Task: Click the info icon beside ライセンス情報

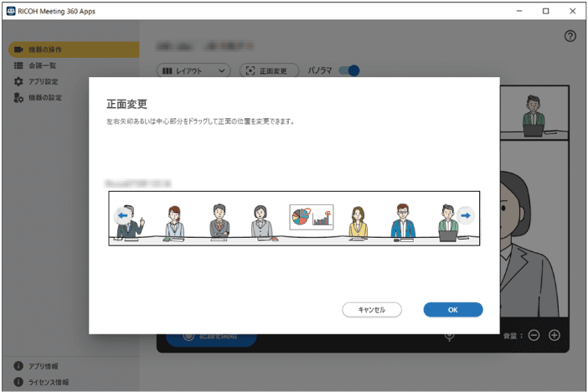Action: click(x=18, y=382)
